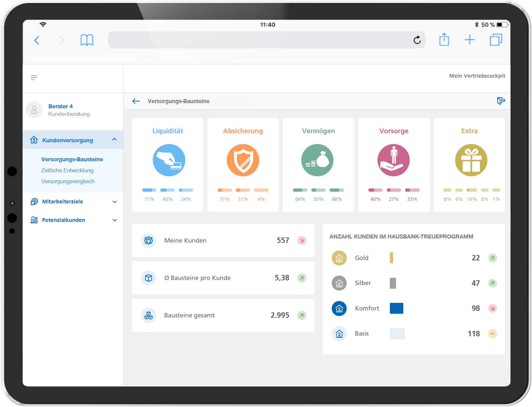
Task: Click the back arrow to previous view
Action: tap(136, 101)
